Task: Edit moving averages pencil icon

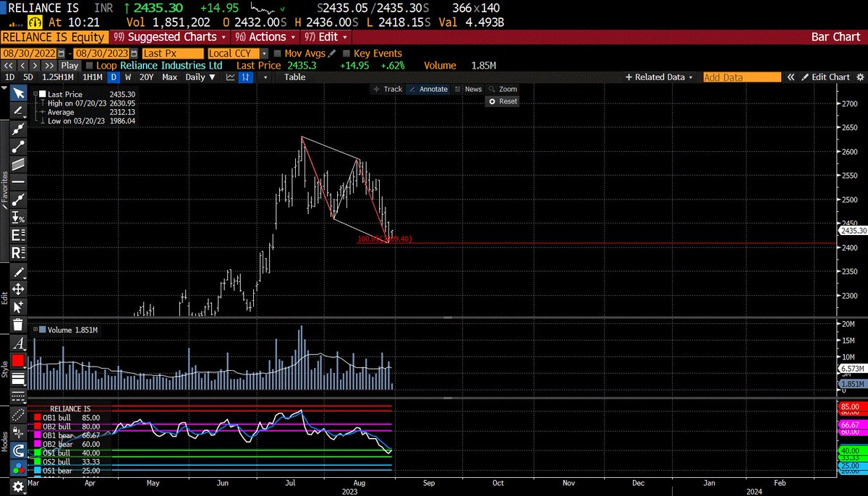Action: pos(332,54)
